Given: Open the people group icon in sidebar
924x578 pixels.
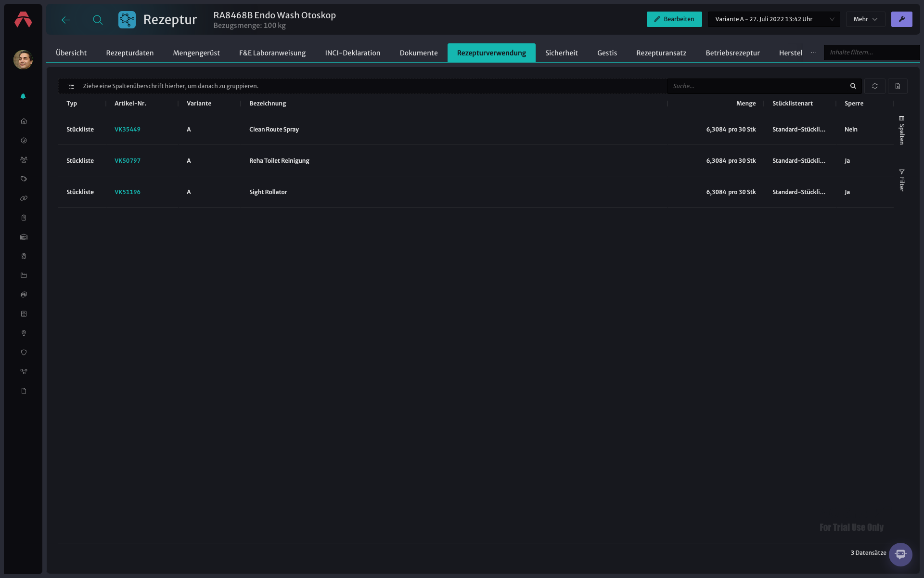Looking at the screenshot, I should 24,160.
